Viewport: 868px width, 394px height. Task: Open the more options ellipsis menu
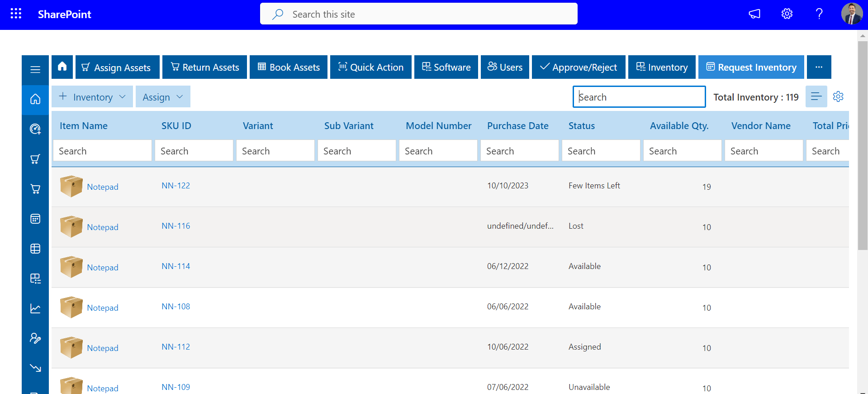click(819, 67)
